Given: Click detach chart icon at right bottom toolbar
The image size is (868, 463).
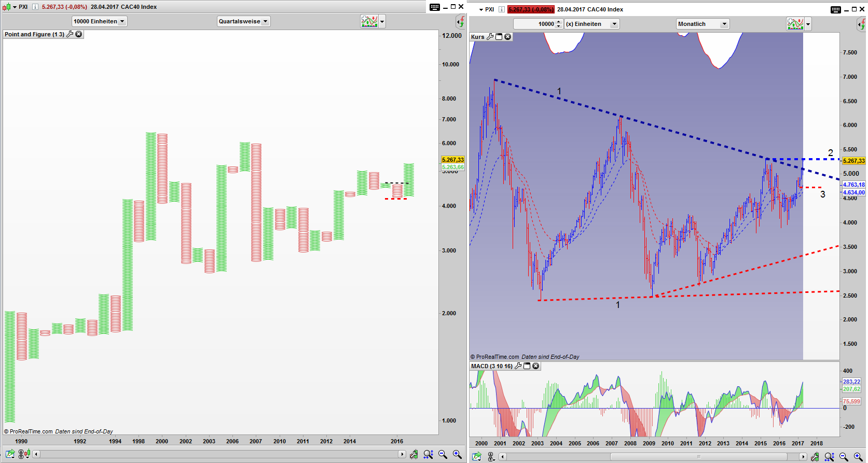Looking at the screenshot, I should click(477, 457).
